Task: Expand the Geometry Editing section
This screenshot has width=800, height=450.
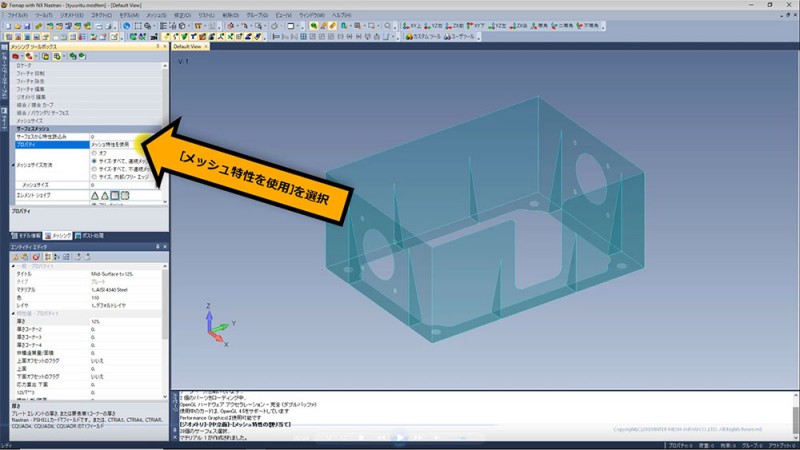Action: point(31,97)
